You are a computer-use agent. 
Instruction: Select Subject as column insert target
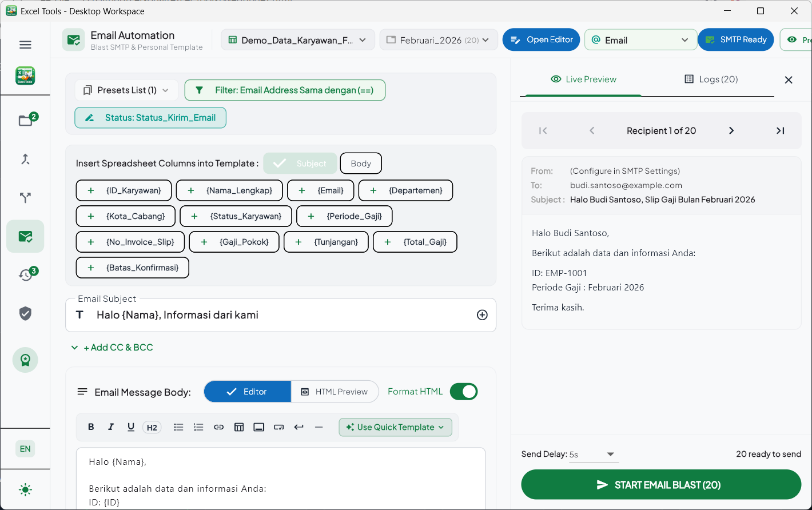point(300,164)
